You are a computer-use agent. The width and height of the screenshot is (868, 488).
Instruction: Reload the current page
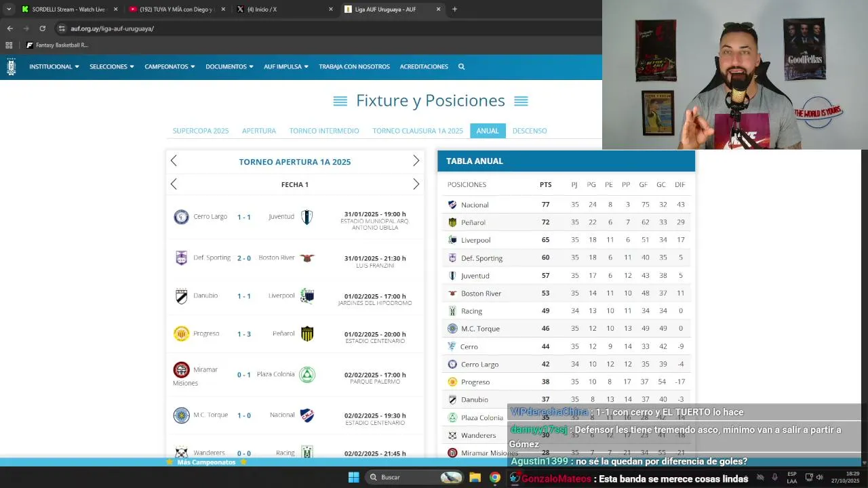pyautogui.click(x=42, y=28)
